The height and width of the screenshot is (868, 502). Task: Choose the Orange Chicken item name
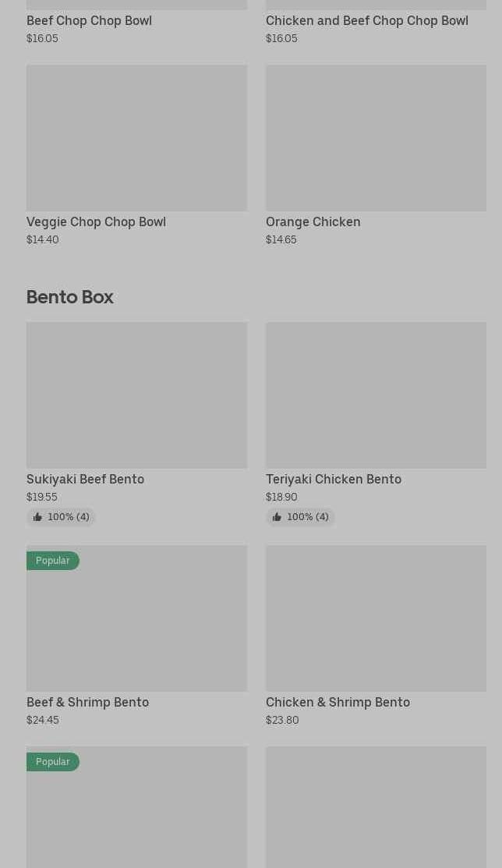pos(313,221)
